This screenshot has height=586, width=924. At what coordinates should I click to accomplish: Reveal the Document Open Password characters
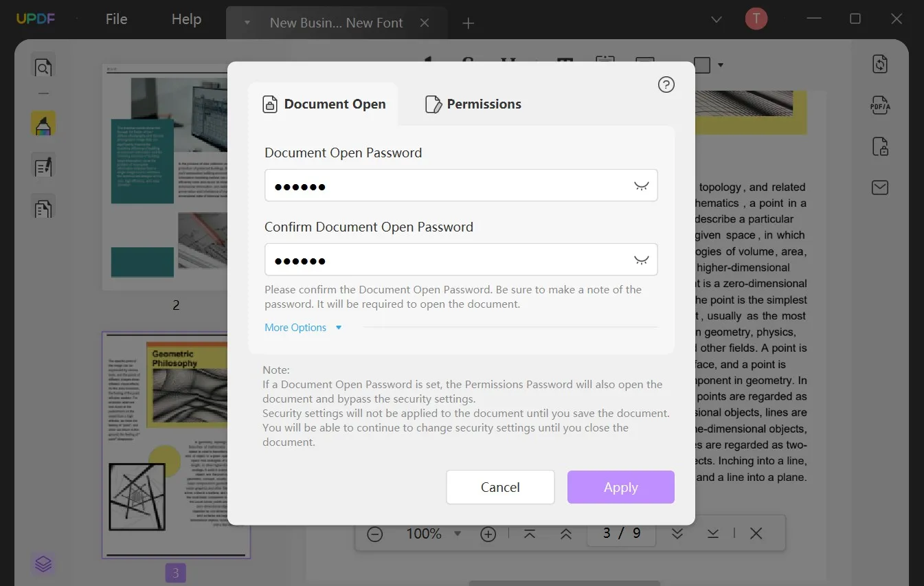click(641, 185)
